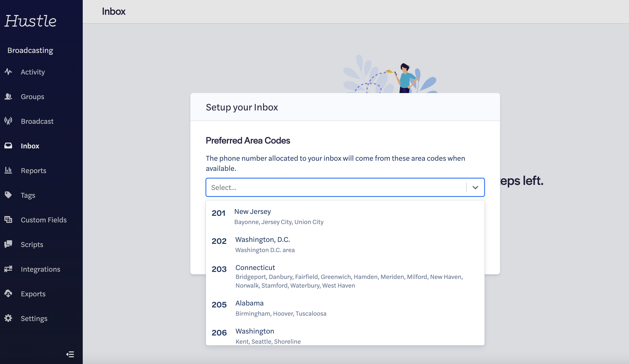Go to Broadcast in sidebar

point(37,121)
